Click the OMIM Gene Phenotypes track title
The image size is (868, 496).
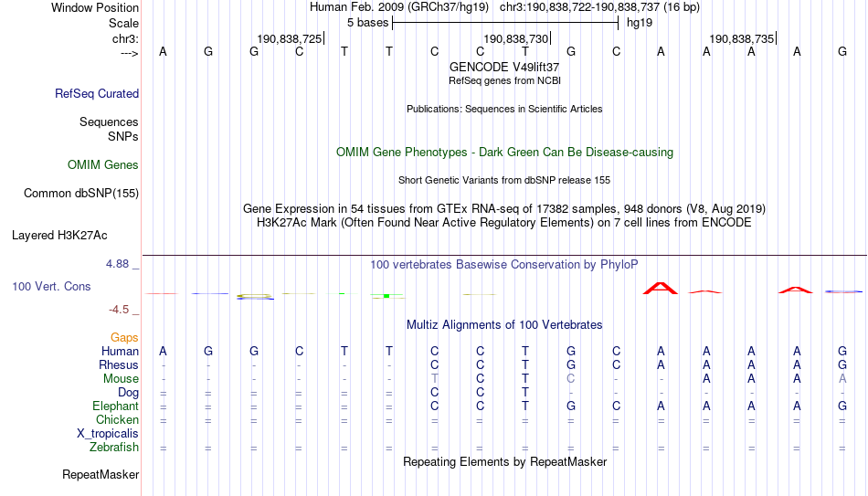[504, 153]
